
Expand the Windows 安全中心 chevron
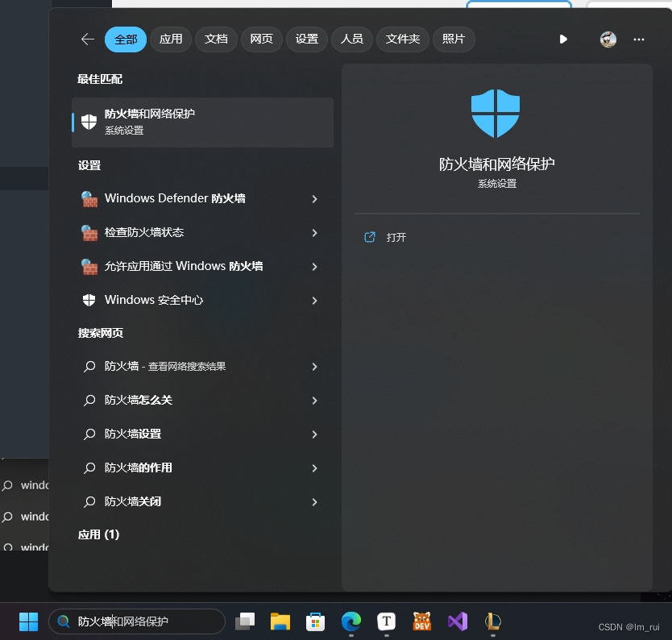pyautogui.click(x=314, y=301)
